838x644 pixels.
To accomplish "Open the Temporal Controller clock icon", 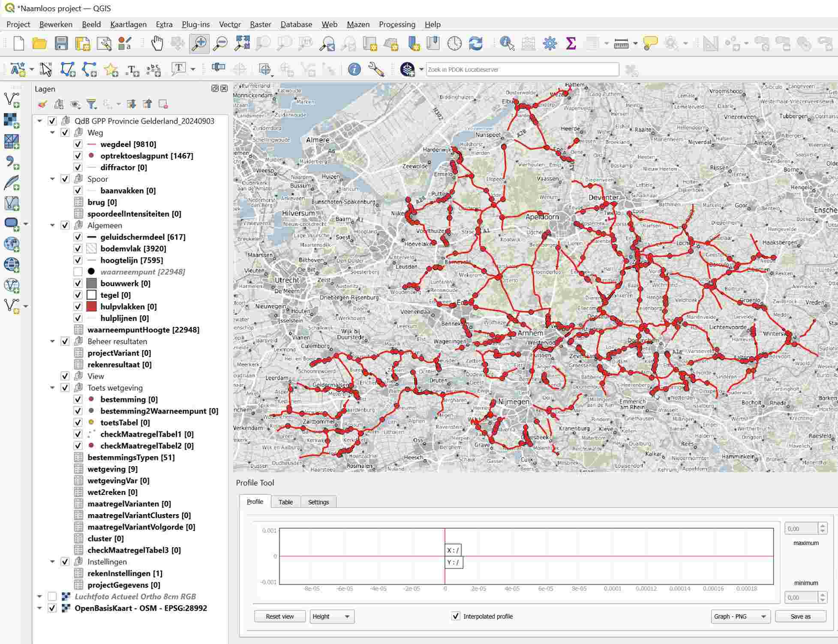I will 453,43.
